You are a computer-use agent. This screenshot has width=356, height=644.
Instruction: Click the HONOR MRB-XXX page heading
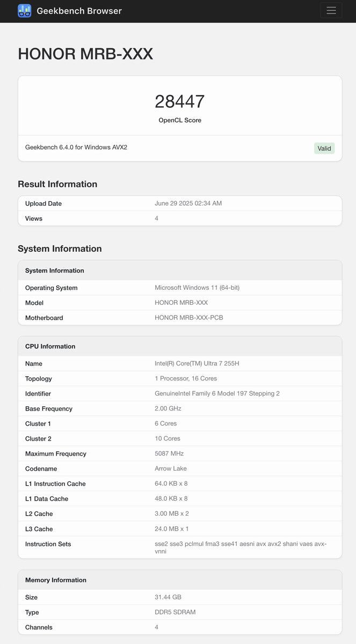[85, 54]
